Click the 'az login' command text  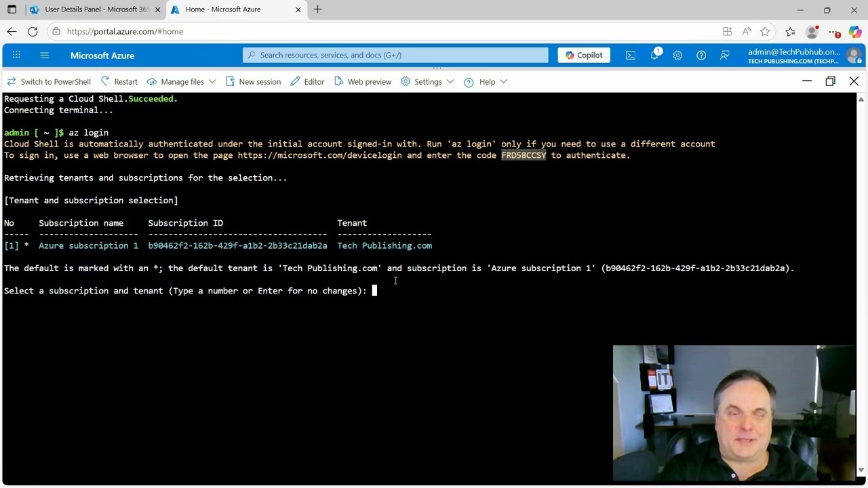(x=88, y=133)
